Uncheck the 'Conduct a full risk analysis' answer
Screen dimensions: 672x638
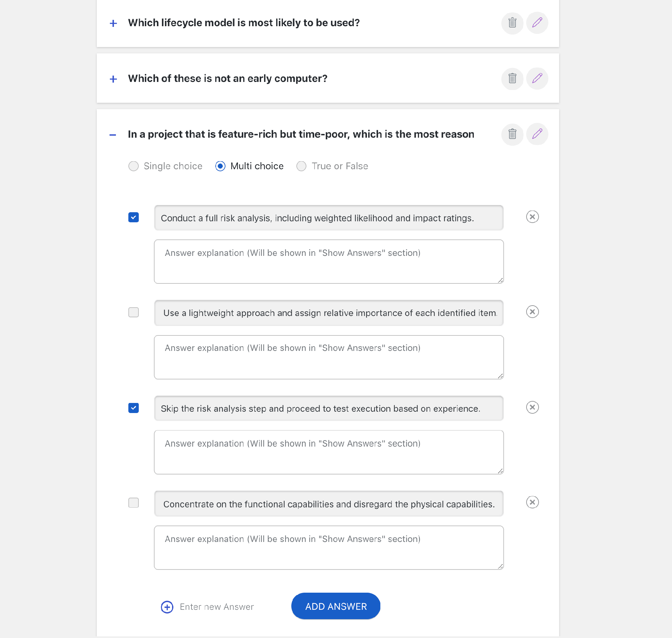[133, 217]
